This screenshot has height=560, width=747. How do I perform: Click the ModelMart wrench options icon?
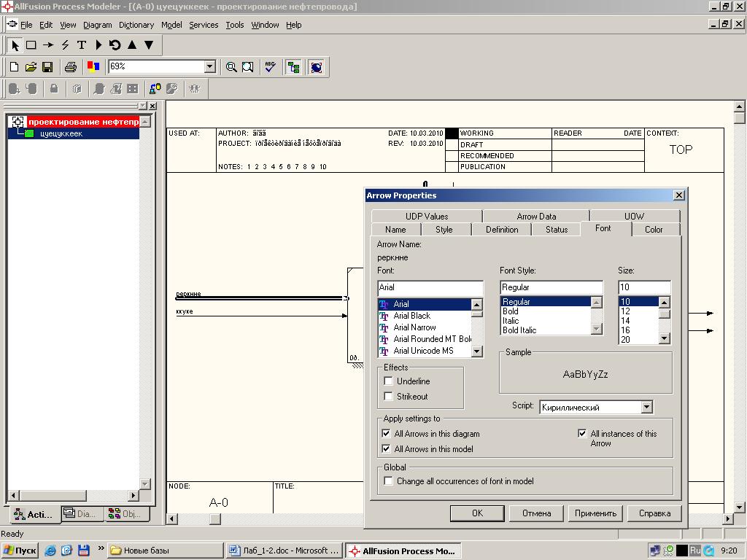coord(172,88)
